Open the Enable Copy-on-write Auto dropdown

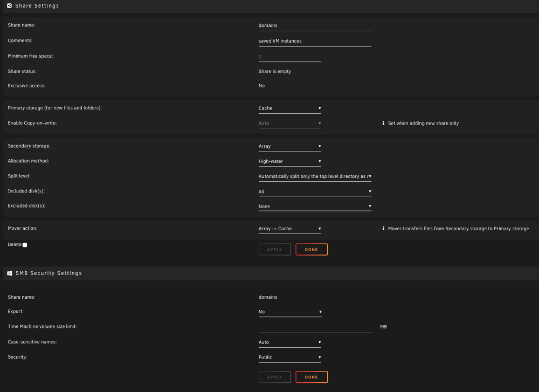point(290,123)
